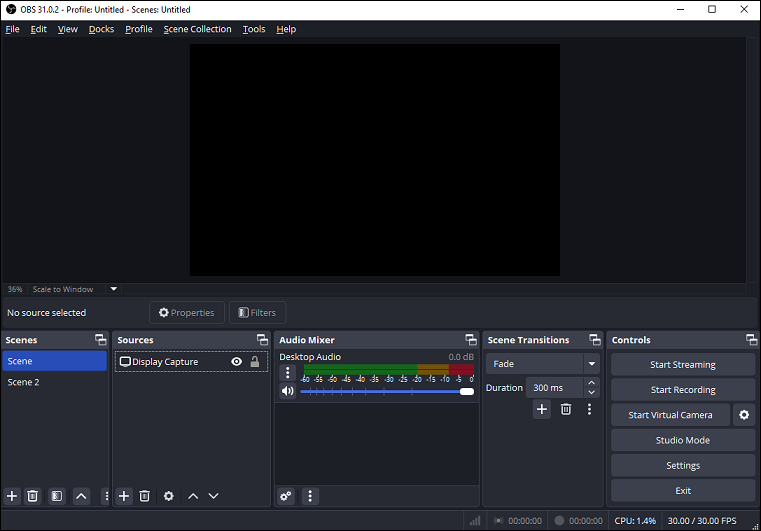Select the Display Capture source row
The image size is (761, 531).
click(191, 362)
